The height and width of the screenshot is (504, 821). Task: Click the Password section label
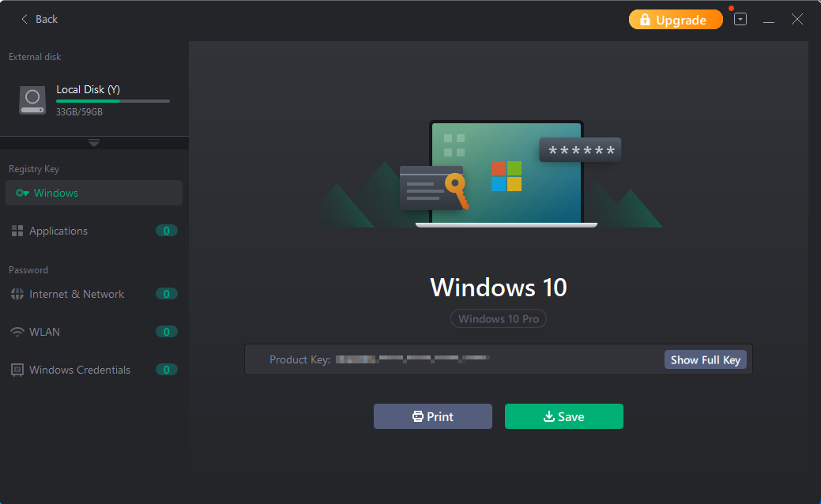click(28, 270)
